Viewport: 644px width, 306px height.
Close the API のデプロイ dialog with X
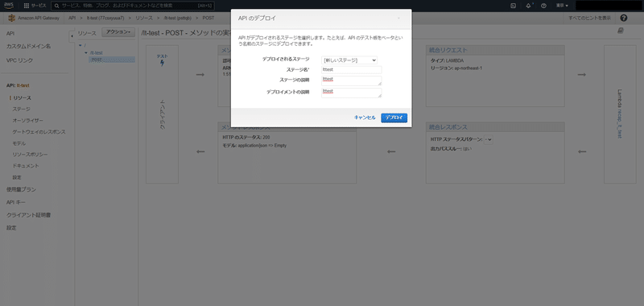point(398,18)
